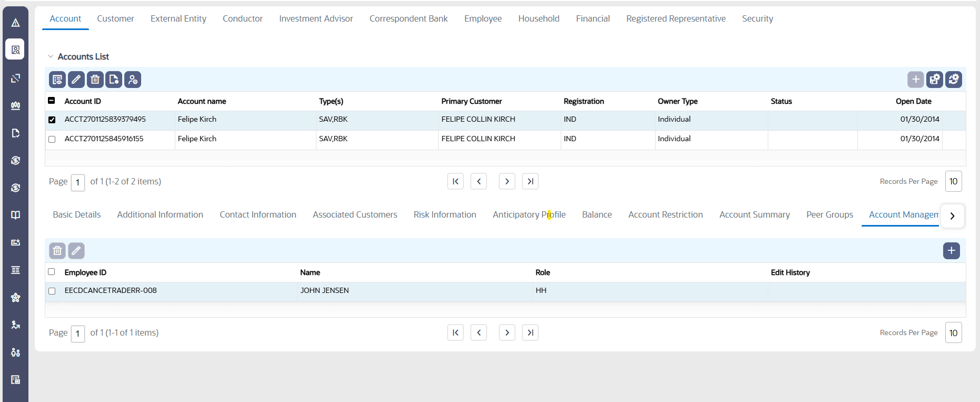Click employee table Records Per Page field
This screenshot has width=980, height=402.
click(954, 332)
